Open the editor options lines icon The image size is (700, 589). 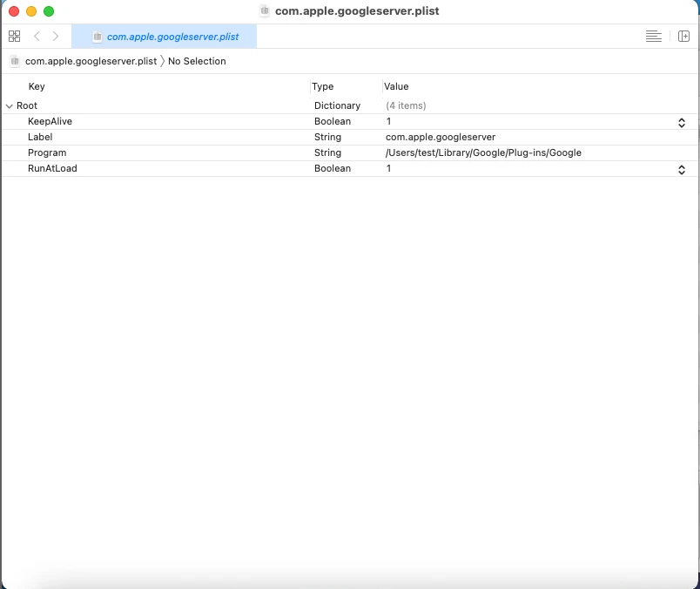[654, 37]
